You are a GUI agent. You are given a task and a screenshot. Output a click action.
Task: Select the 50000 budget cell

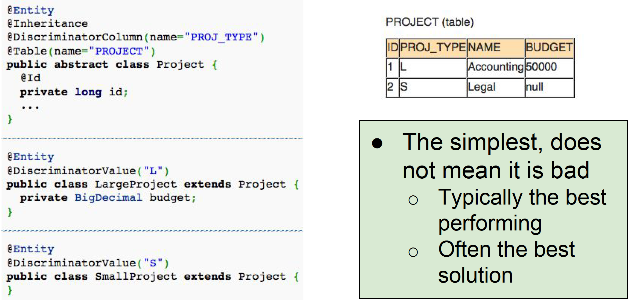[541, 67]
